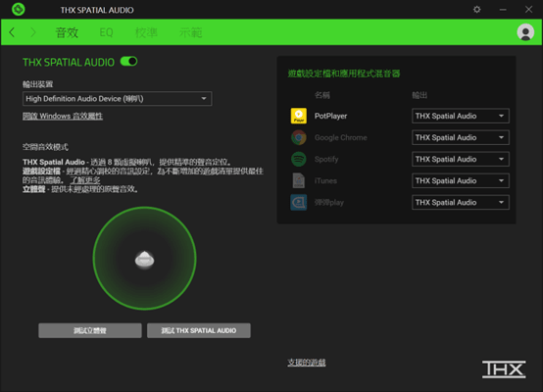
Task: Click the iTunes app icon
Action: (x=299, y=180)
